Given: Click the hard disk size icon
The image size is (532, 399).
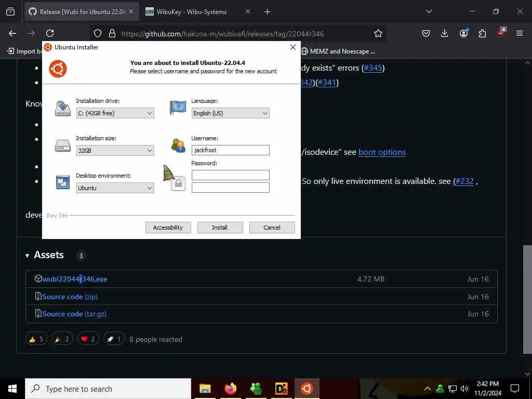Looking at the screenshot, I should point(63,146).
